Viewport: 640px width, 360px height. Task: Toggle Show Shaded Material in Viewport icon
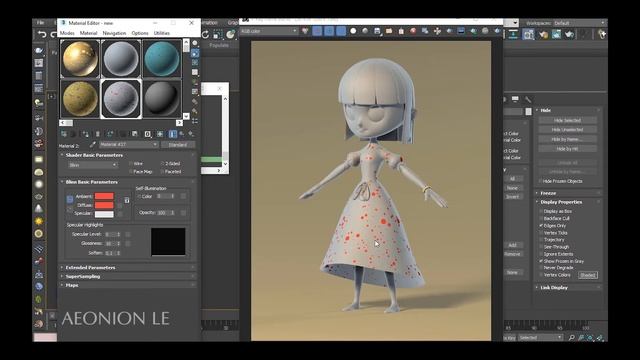pos(160,134)
